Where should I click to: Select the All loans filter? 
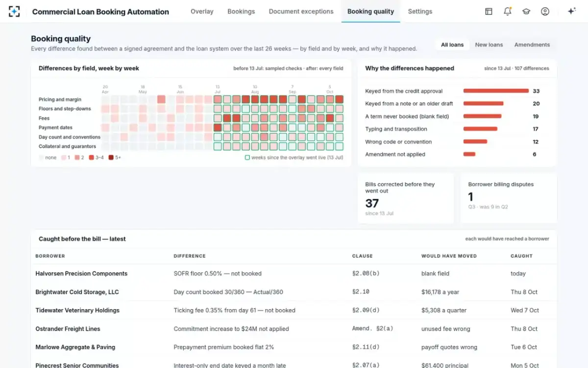(x=452, y=45)
